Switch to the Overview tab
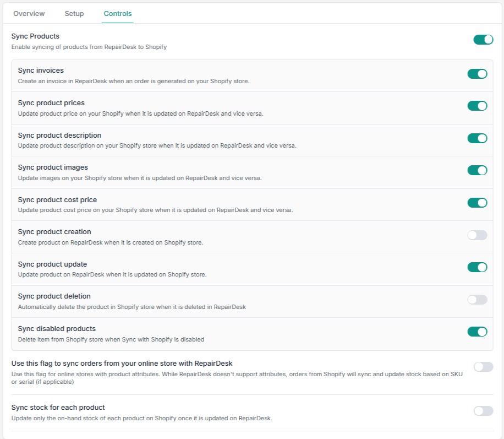504x439 pixels. 29,14
